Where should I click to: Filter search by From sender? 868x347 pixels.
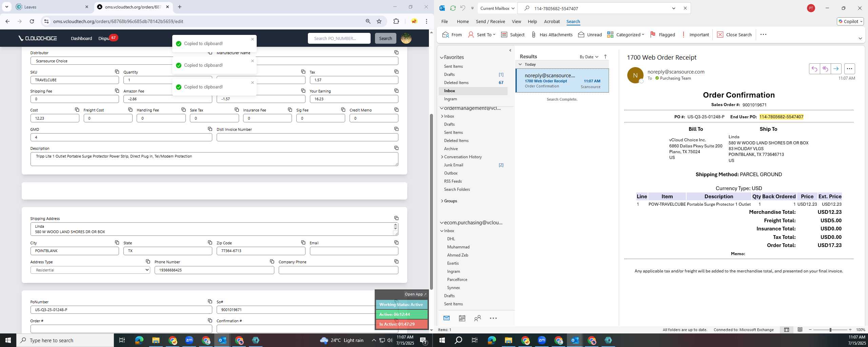coord(452,35)
